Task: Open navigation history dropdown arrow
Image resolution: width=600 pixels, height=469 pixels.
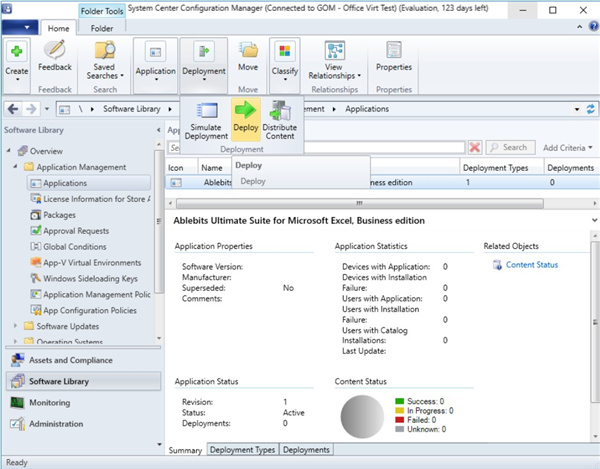Action: coord(47,109)
